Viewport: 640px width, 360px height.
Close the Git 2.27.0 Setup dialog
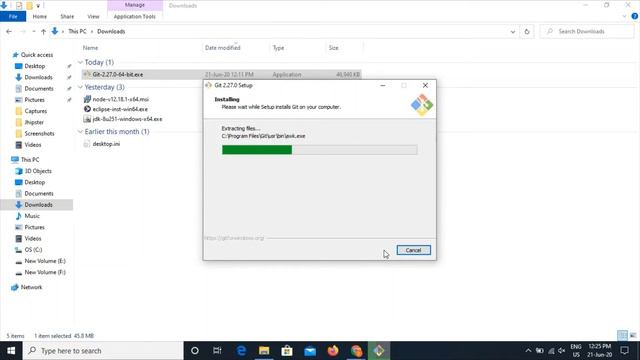coord(425,85)
